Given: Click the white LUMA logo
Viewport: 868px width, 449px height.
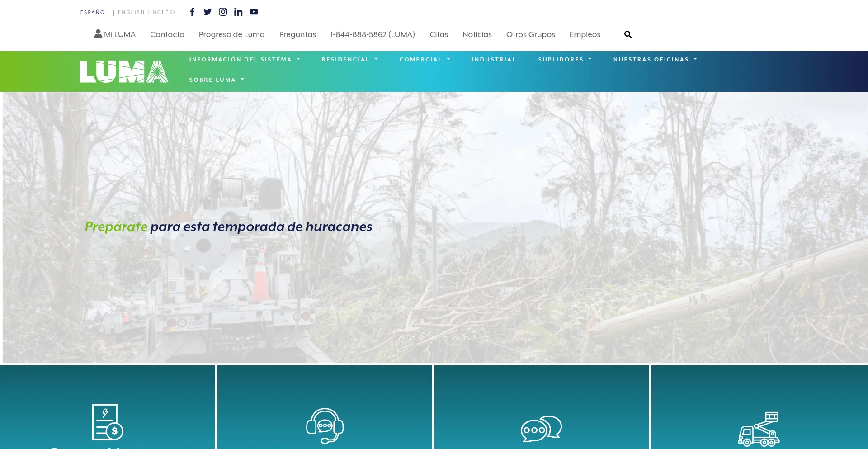Looking at the screenshot, I should coord(124,71).
